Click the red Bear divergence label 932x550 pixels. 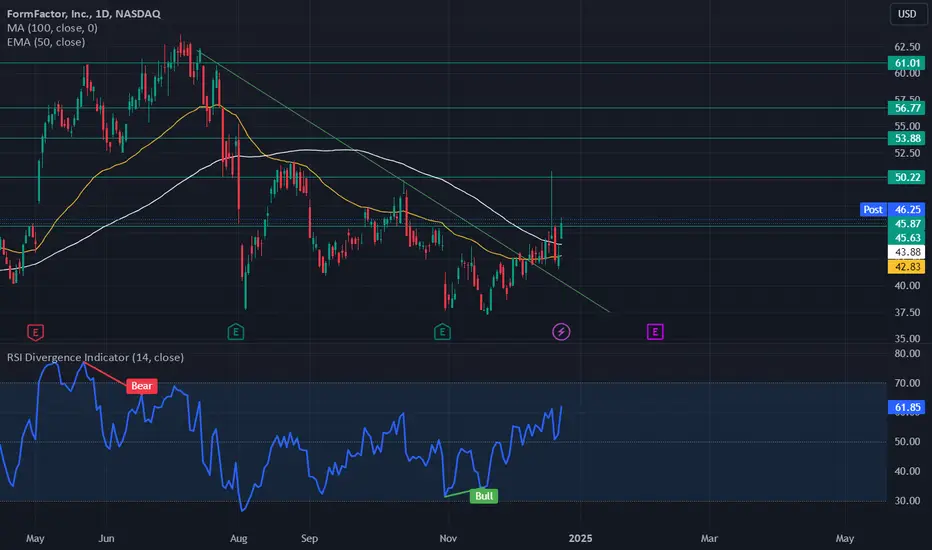(x=141, y=386)
